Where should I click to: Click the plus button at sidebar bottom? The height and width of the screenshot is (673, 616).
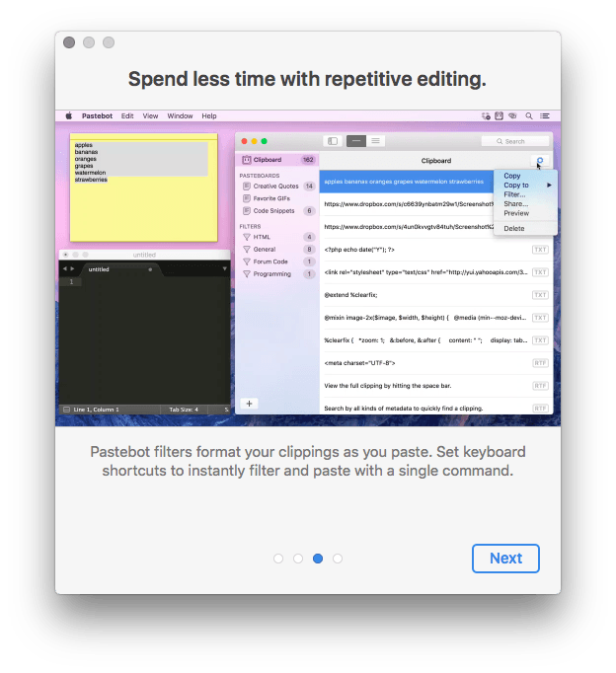[x=249, y=404]
